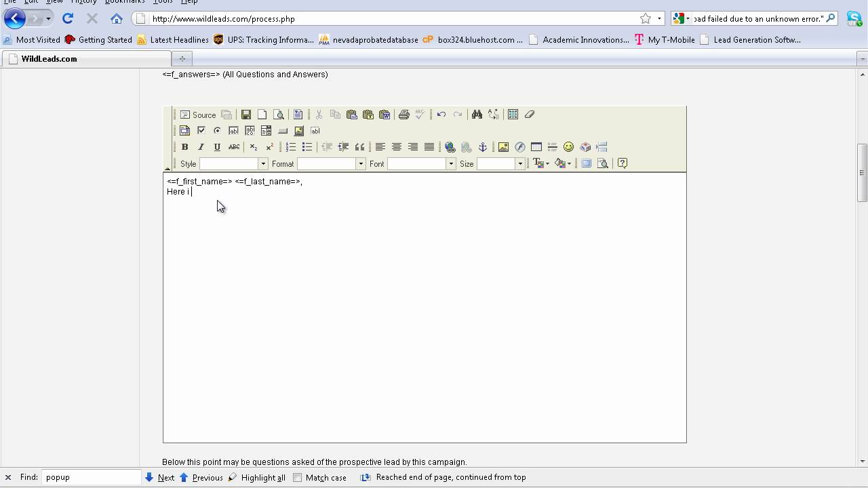Screen dimensions: 868x488
Task: Open the Text Color picker
Action: tap(541, 163)
